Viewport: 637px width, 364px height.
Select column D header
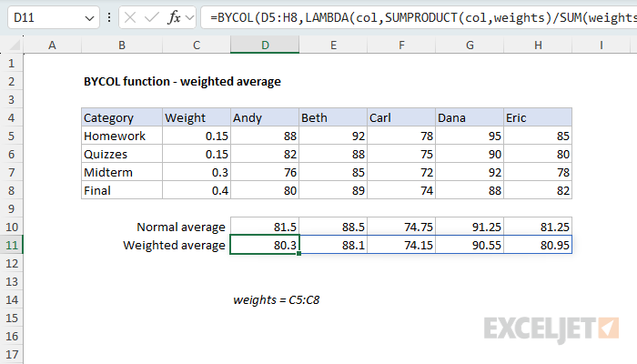(265, 45)
